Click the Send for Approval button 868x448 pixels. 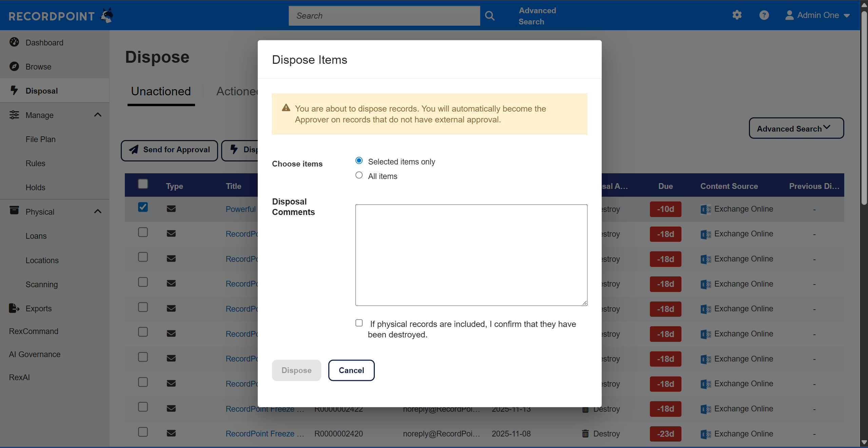click(169, 150)
